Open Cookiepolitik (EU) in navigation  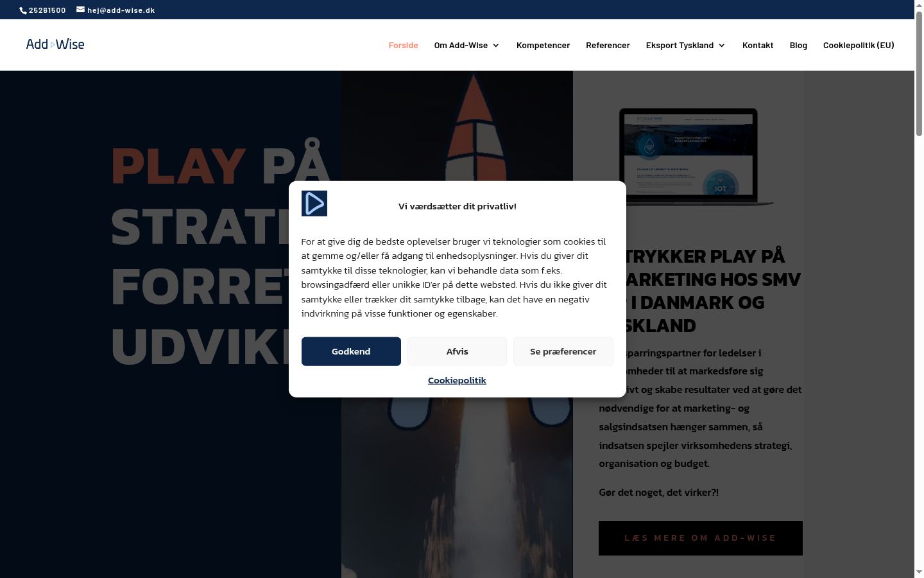859,45
